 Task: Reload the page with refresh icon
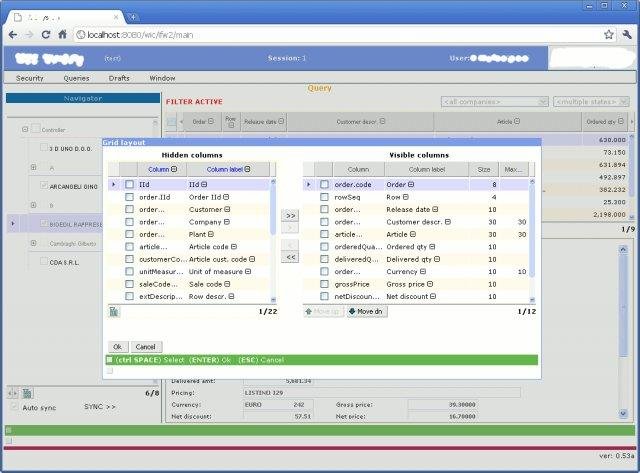46,35
